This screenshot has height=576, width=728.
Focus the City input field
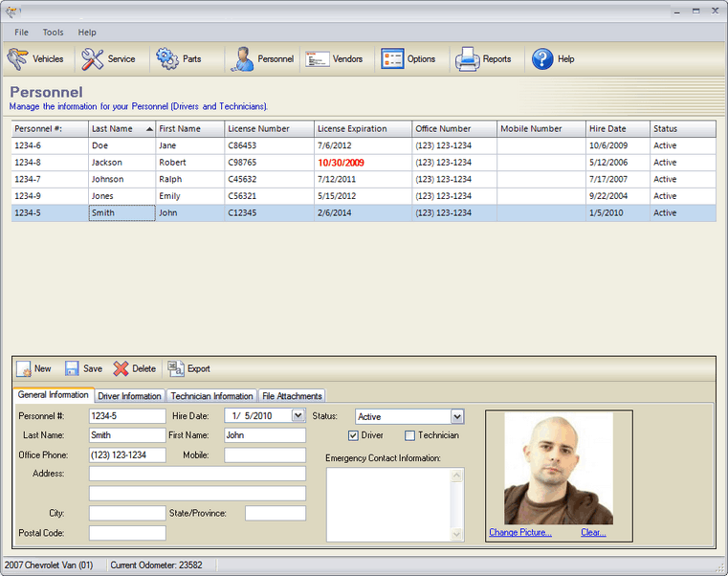pos(127,513)
